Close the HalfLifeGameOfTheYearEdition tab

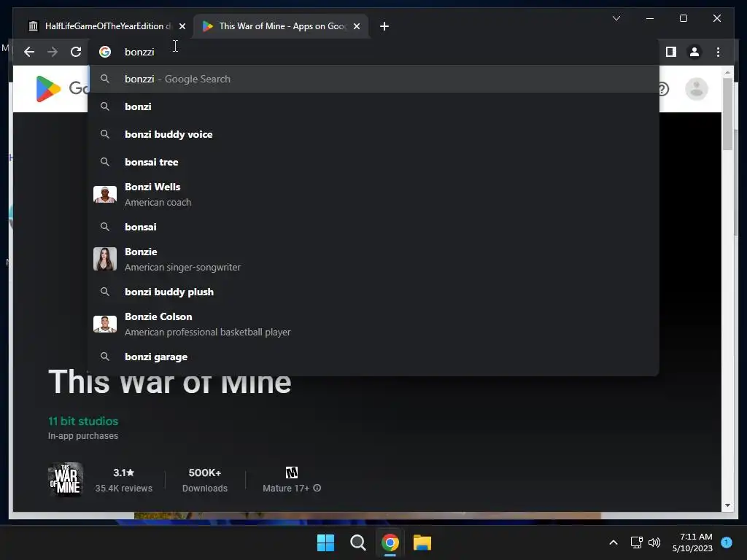(182, 26)
